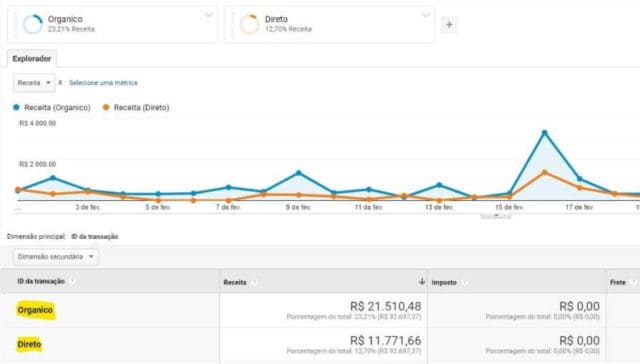Screen dimensions: 640x364
Task: Click the Receita (Organico) legend marker
Action: click(x=16, y=107)
